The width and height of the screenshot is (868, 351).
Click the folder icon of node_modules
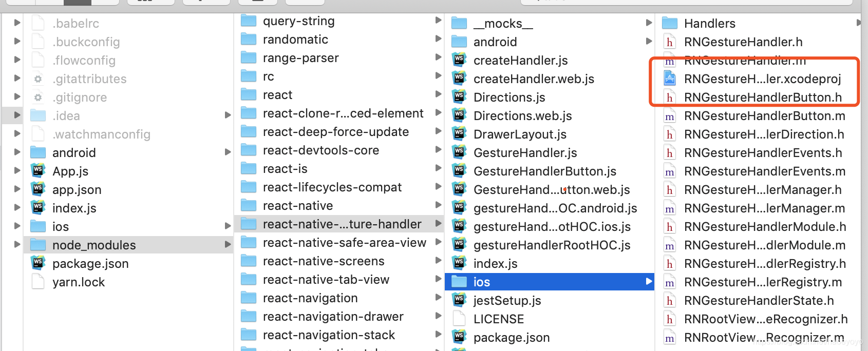[x=38, y=245]
